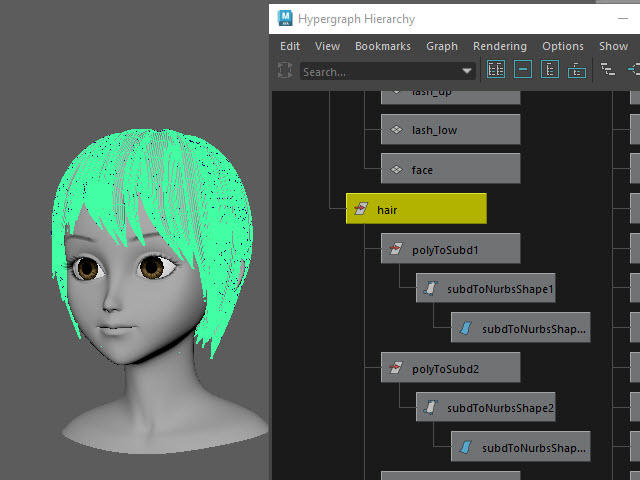Screen dimensions: 640x480
Task: Open the search history dropdown arrow
Action: tap(467, 71)
